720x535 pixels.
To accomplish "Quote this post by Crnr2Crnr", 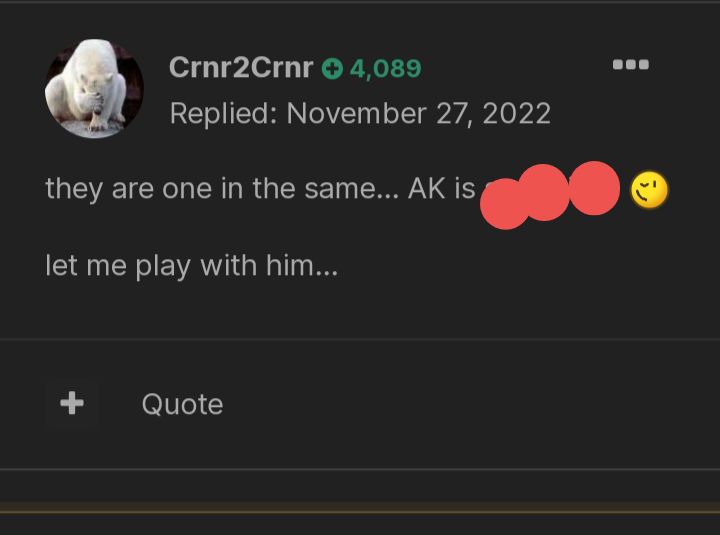I will click(x=182, y=404).
